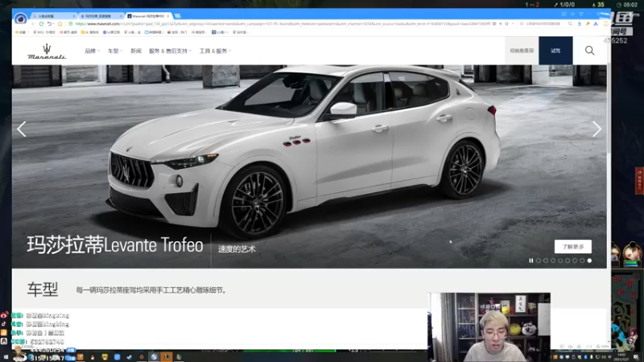Show the previous carousel slide
The width and height of the screenshot is (644, 362).
click(22, 129)
